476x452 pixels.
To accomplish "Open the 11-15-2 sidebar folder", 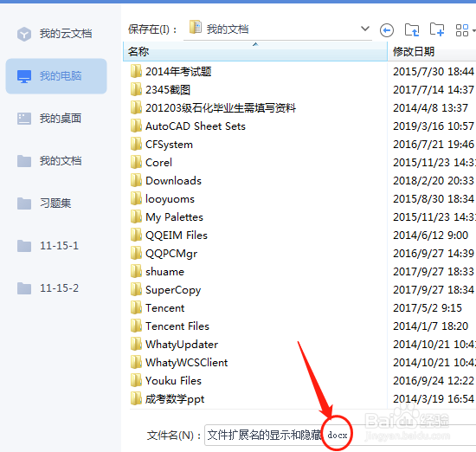I will pos(48,288).
